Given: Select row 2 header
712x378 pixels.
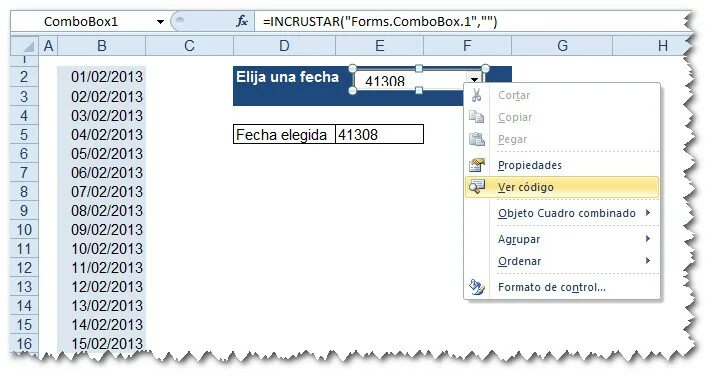Looking at the screenshot, I should click(x=24, y=76).
